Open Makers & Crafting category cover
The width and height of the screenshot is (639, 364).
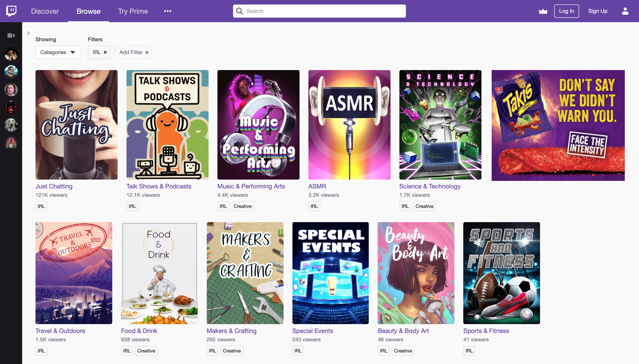245,273
